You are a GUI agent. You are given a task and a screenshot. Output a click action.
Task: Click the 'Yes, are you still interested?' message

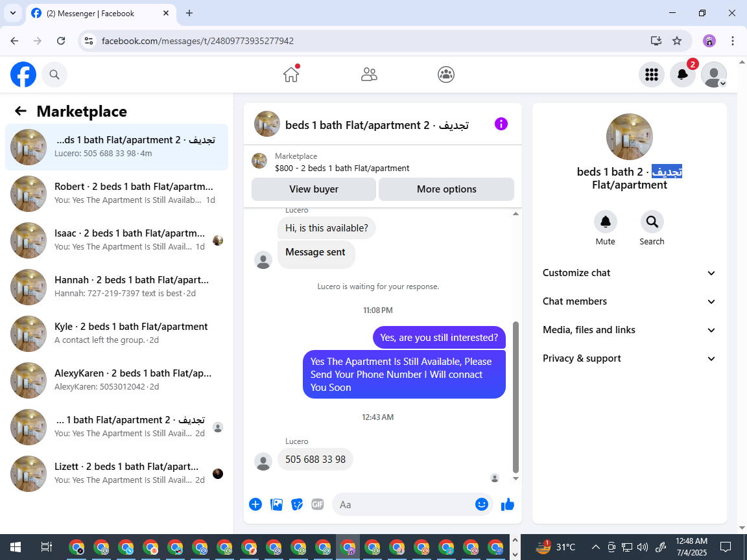(439, 338)
